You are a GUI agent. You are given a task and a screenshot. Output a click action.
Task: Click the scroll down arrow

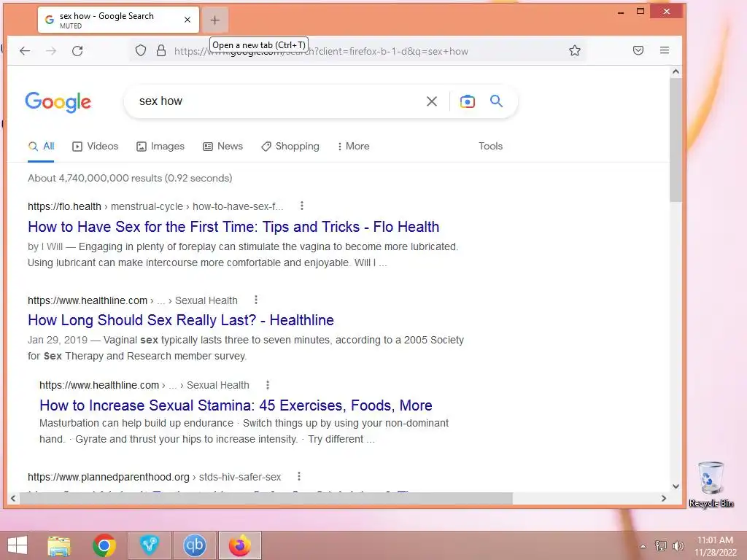coord(676,486)
